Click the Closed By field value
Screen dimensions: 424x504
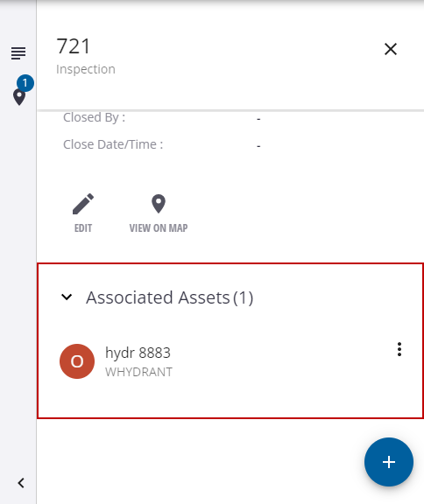[x=258, y=119]
